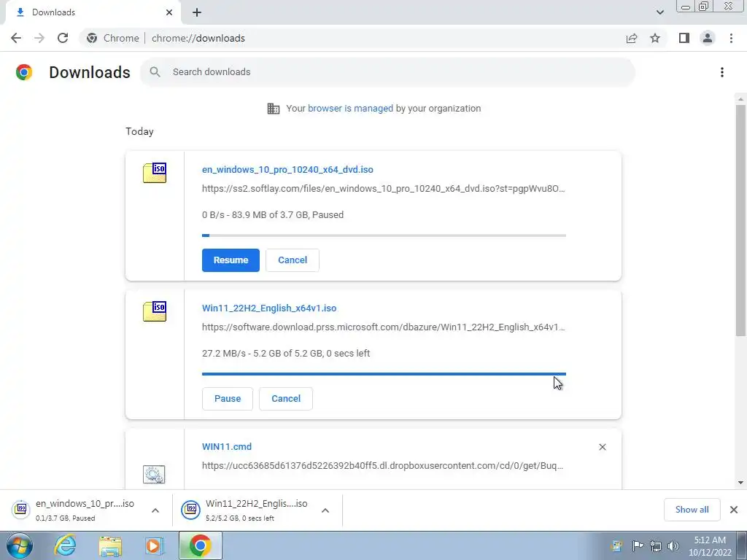Open the 'browser is managed' link
747x560 pixels.
click(x=351, y=109)
